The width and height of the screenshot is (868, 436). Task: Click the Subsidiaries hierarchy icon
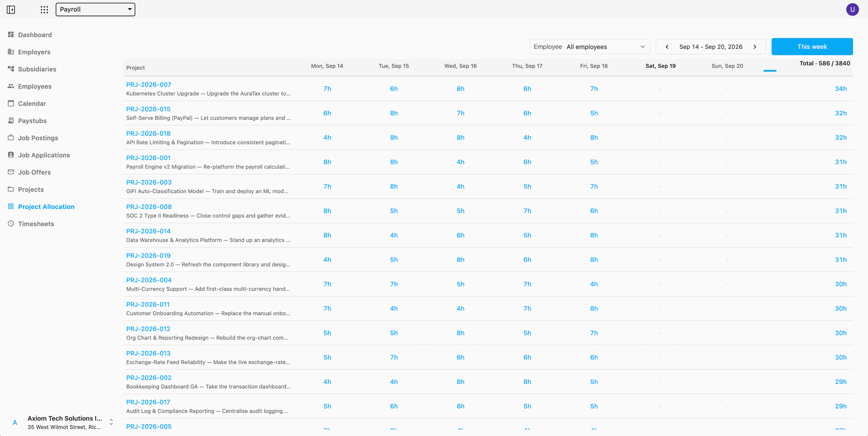click(11, 69)
